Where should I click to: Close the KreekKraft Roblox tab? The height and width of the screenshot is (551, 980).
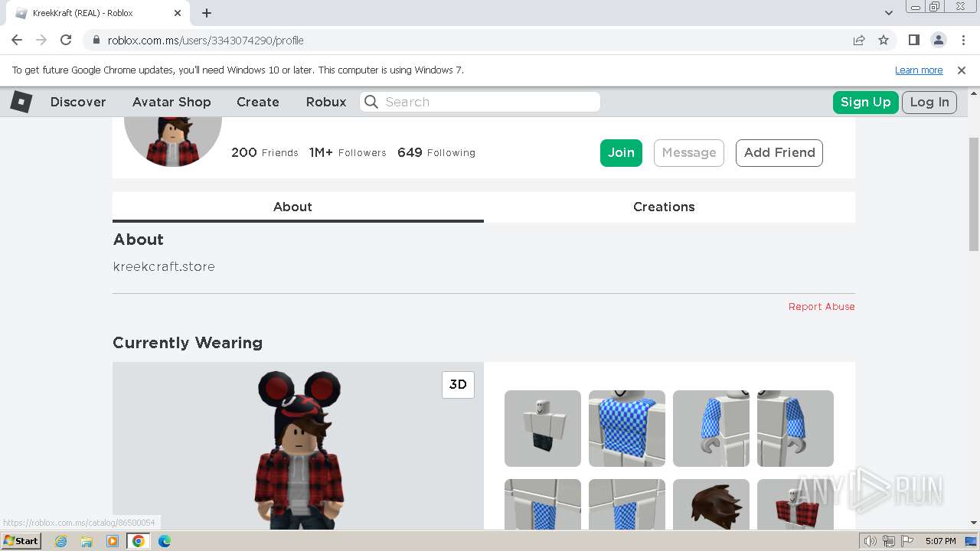178,13
